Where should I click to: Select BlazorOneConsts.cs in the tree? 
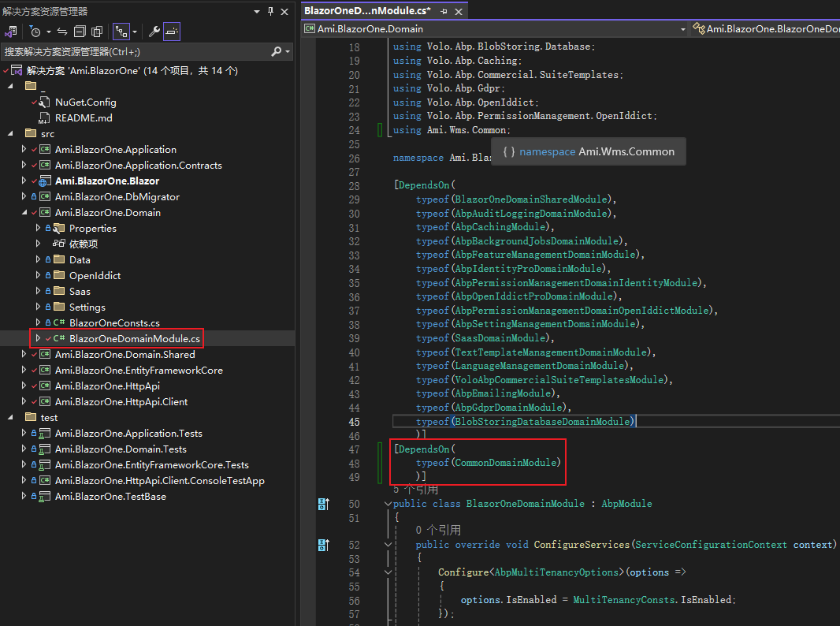coord(113,323)
